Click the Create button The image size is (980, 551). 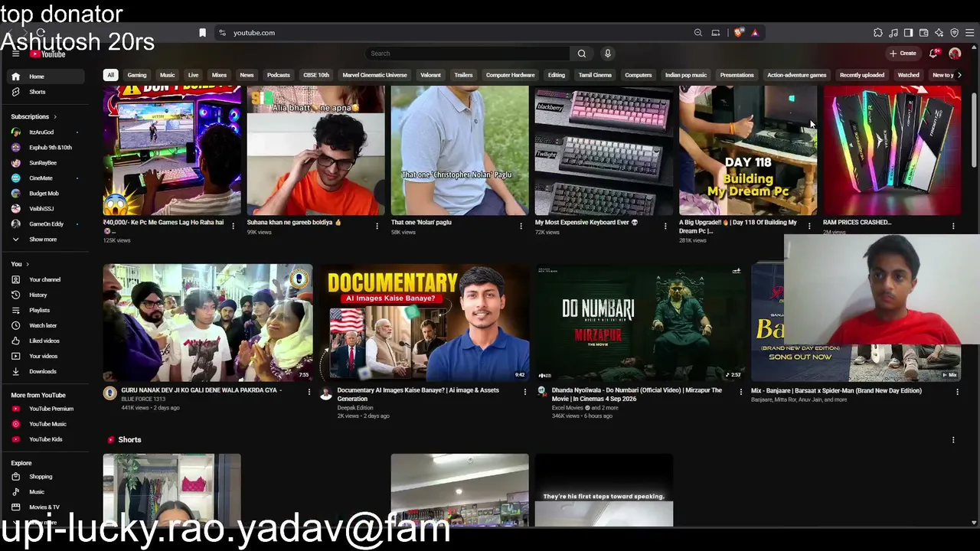[903, 54]
